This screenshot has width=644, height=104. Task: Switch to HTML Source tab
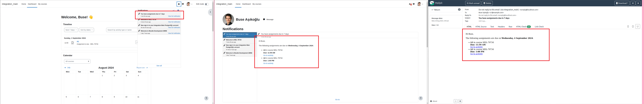tap(481, 27)
